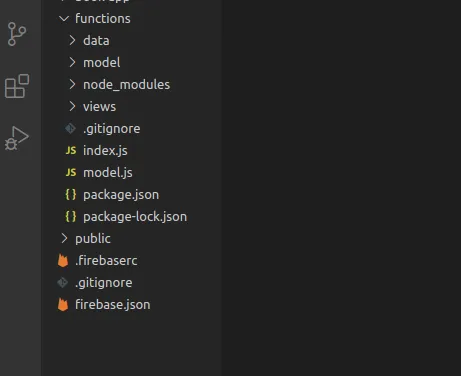Click the git icon beside root .gitignore
461x376 pixels.
click(x=63, y=282)
